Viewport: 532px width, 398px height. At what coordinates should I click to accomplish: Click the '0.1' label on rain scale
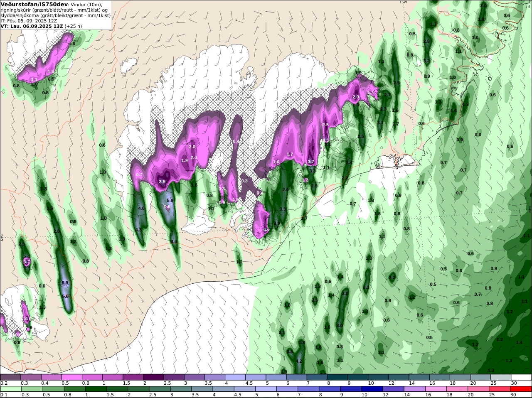click(4, 395)
